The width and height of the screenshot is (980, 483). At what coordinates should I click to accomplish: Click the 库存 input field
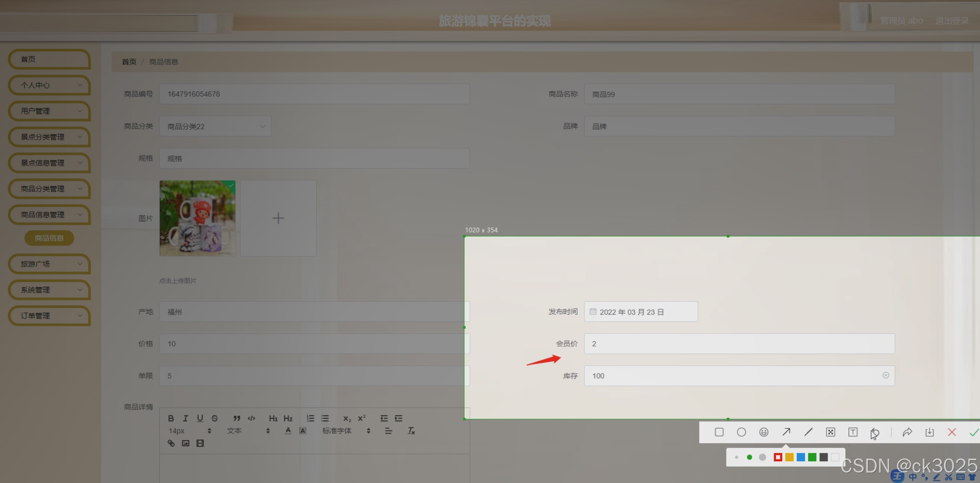[x=733, y=376]
